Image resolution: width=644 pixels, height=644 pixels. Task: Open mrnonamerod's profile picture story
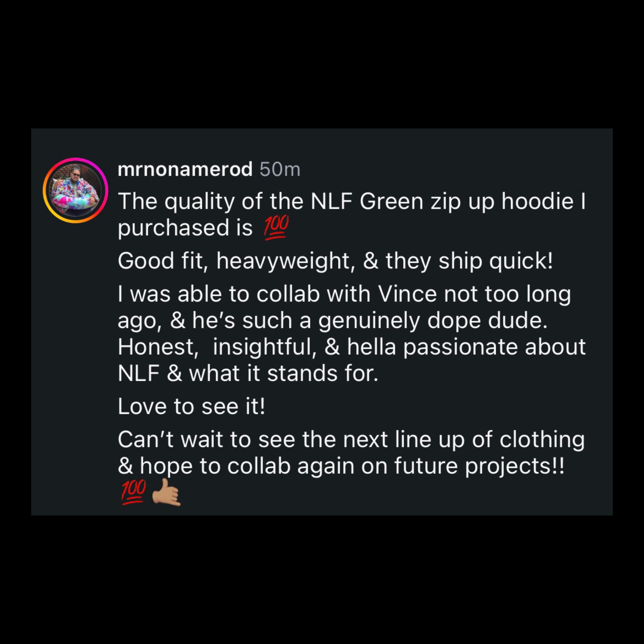click(x=76, y=190)
